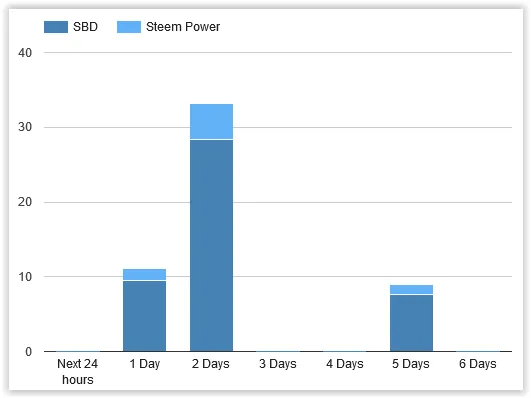Click the '3 Days' axis label

tap(278, 364)
